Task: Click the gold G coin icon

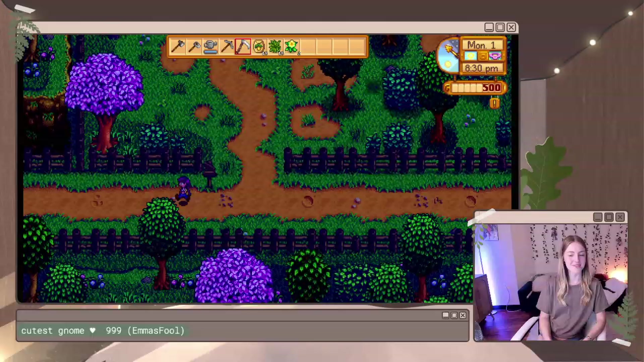Action: pyautogui.click(x=447, y=88)
